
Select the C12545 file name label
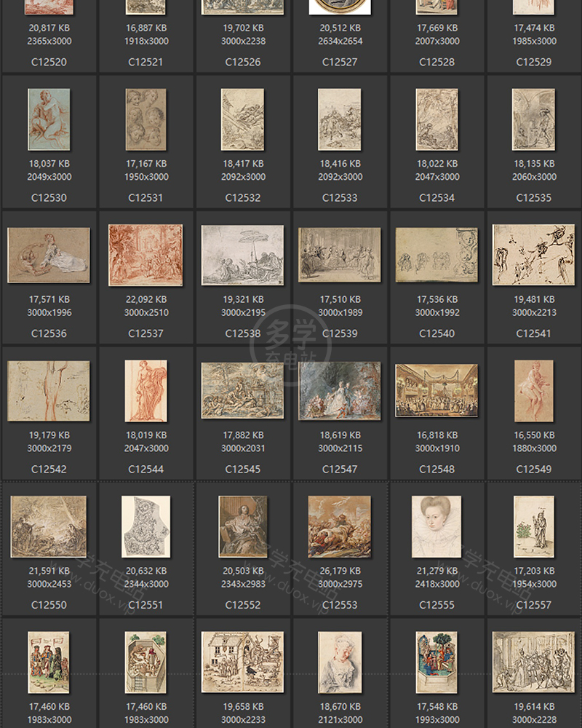[243, 469]
